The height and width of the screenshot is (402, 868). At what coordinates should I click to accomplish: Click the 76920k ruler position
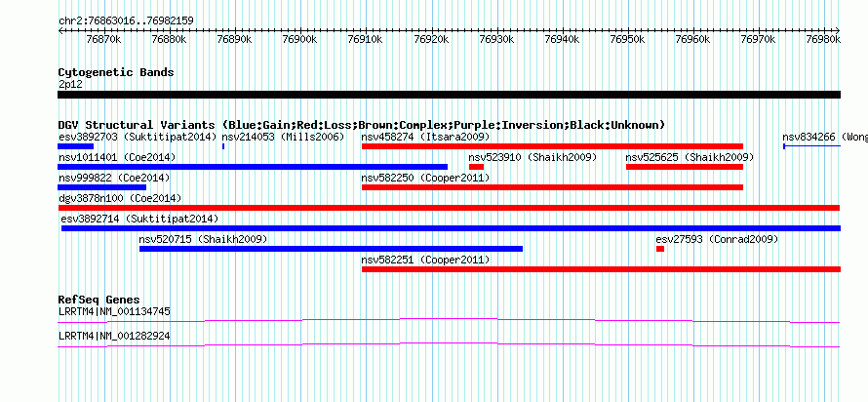click(x=431, y=39)
